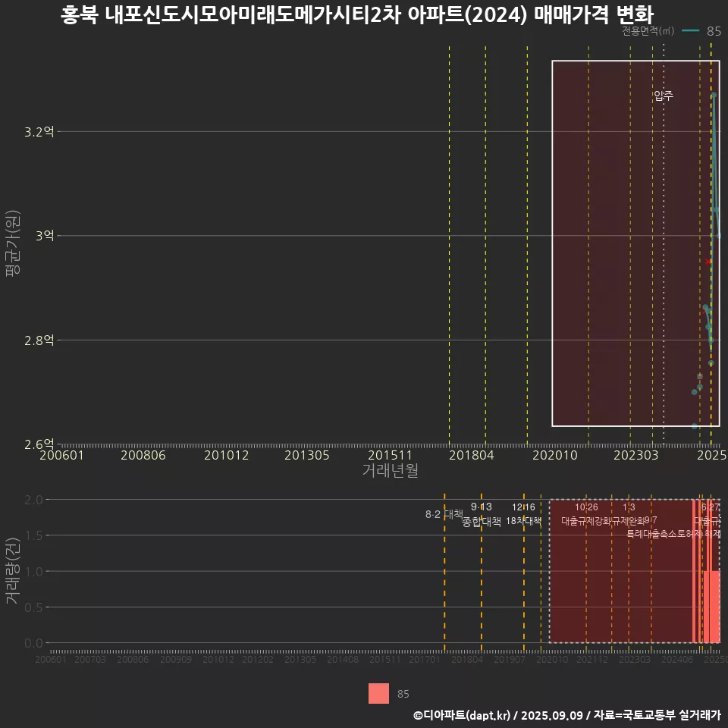This screenshot has height=728, width=728.
Task: Click the 2.6억 y-axis label
Action: coord(39,444)
